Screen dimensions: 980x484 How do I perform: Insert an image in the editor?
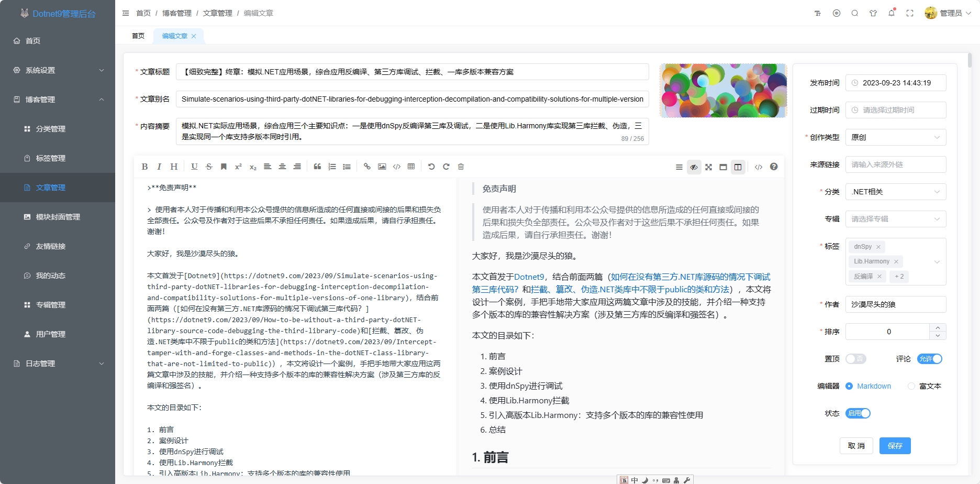click(x=382, y=167)
